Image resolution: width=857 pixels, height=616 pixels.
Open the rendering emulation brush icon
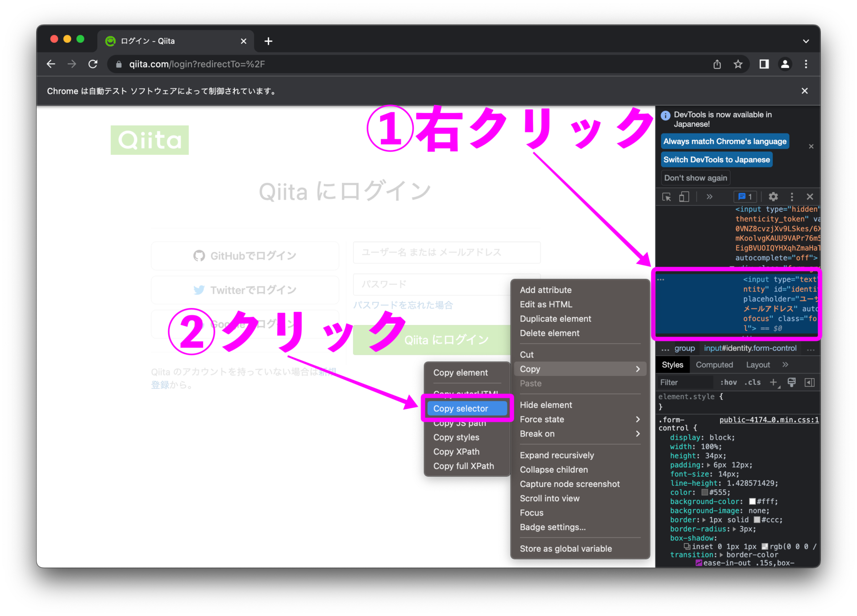792,383
